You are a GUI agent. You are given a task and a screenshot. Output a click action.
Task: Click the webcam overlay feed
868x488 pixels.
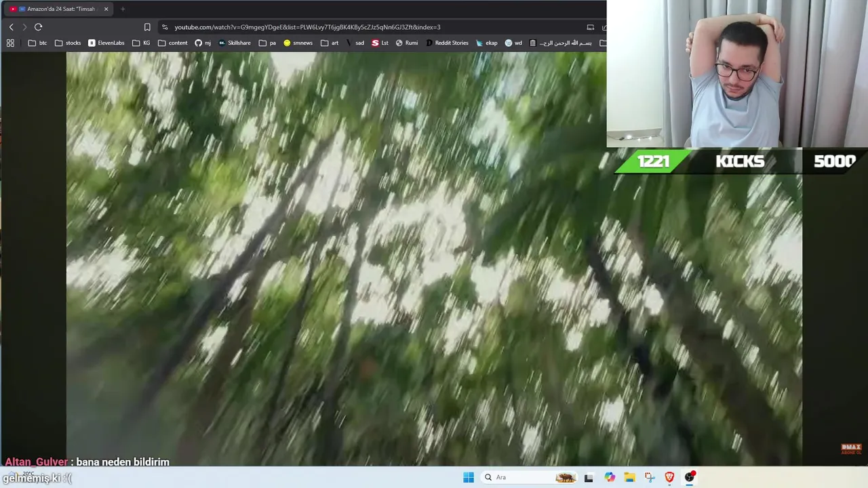pos(737,74)
